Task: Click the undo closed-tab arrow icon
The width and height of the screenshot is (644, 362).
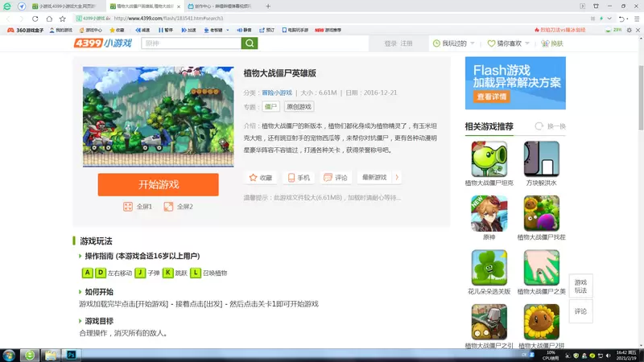Action: 621,19
